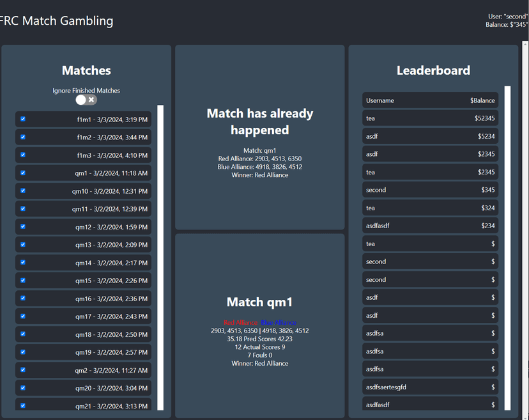Select leaderboard row second $345
The image size is (529, 420).
pyautogui.click(x=431, y=190)
